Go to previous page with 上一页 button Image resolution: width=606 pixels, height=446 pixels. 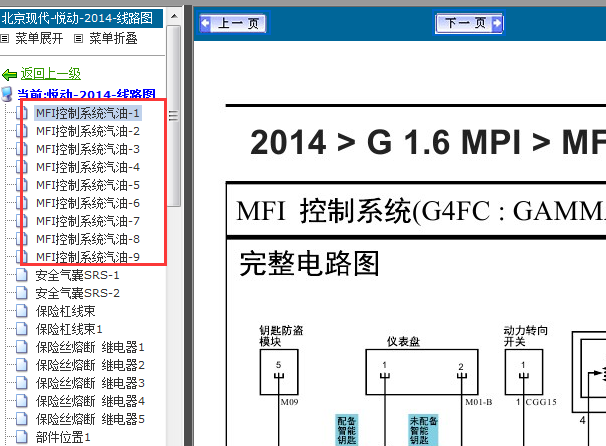coord(233,23)
